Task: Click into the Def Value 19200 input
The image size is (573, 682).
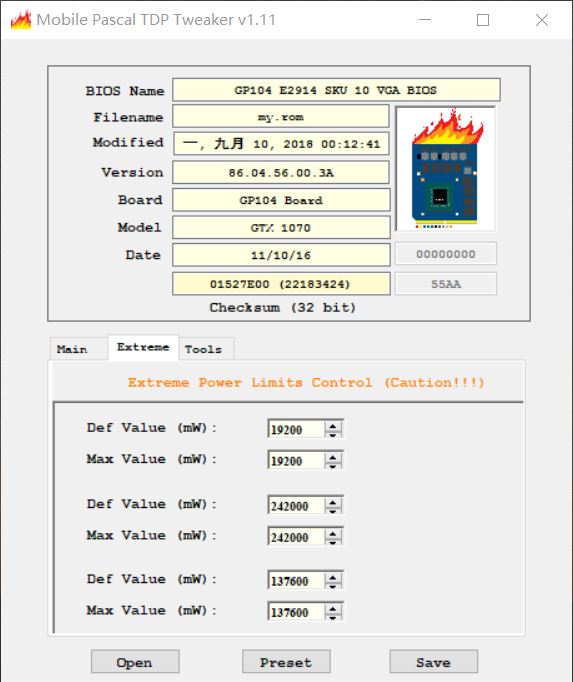Action: click(296, 429)
